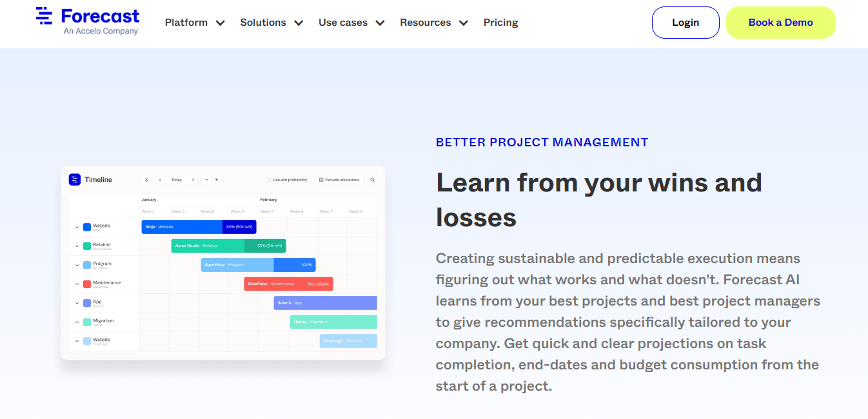
Task: Click the double-chevron expand-all icon in Timeline
Action: click(x=146, y=180)
